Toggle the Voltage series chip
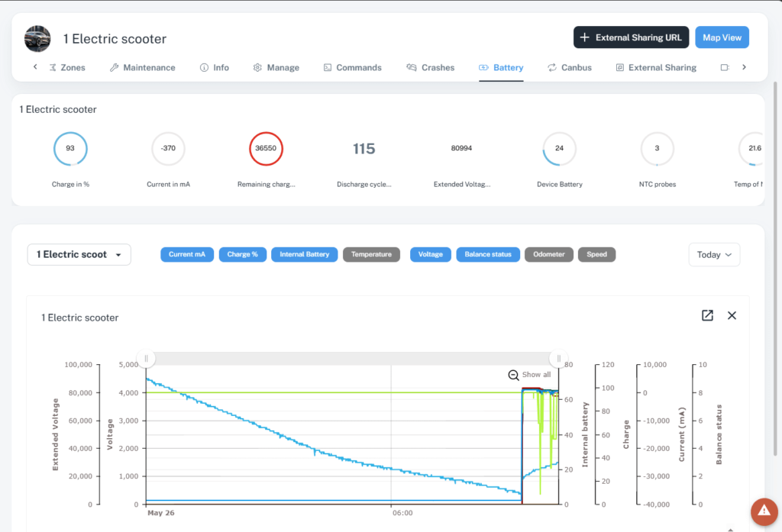The width and height of the screenshot is (782, 532). click(431, 254)
